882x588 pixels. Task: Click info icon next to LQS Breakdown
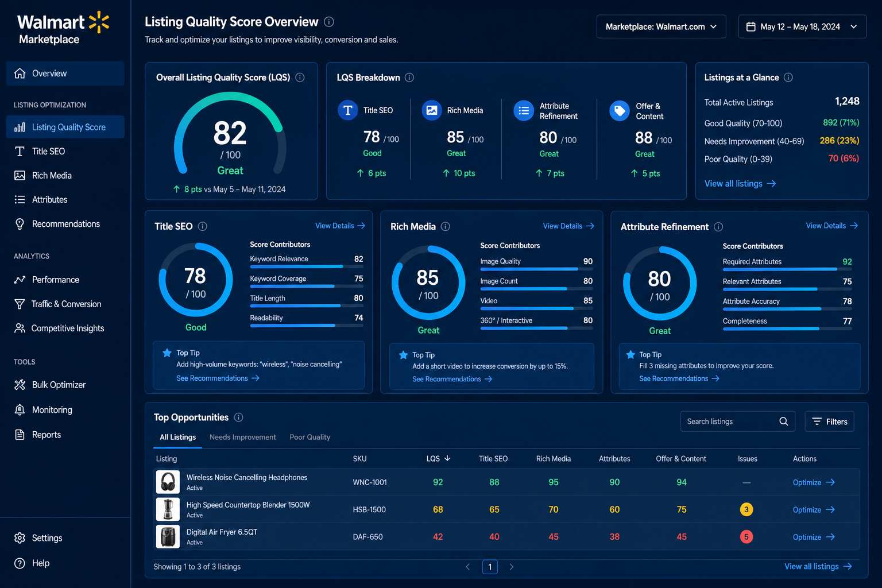409,78
